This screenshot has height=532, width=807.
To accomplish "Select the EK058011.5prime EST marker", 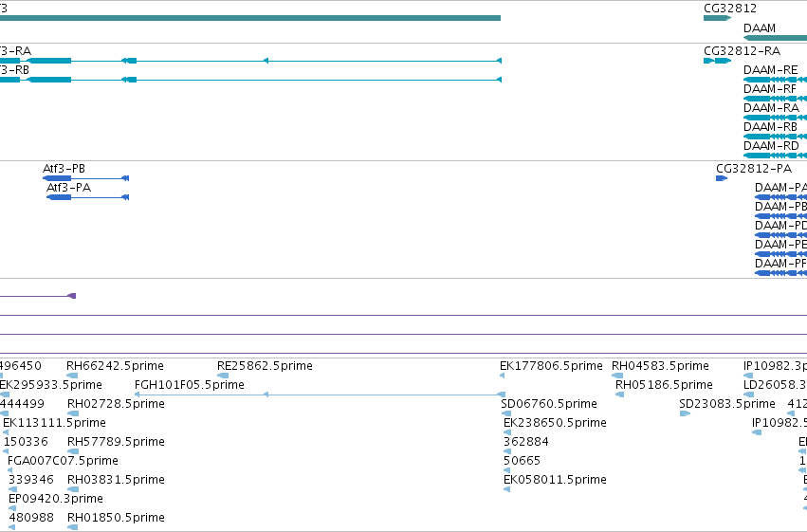I will tap(507, 488).
